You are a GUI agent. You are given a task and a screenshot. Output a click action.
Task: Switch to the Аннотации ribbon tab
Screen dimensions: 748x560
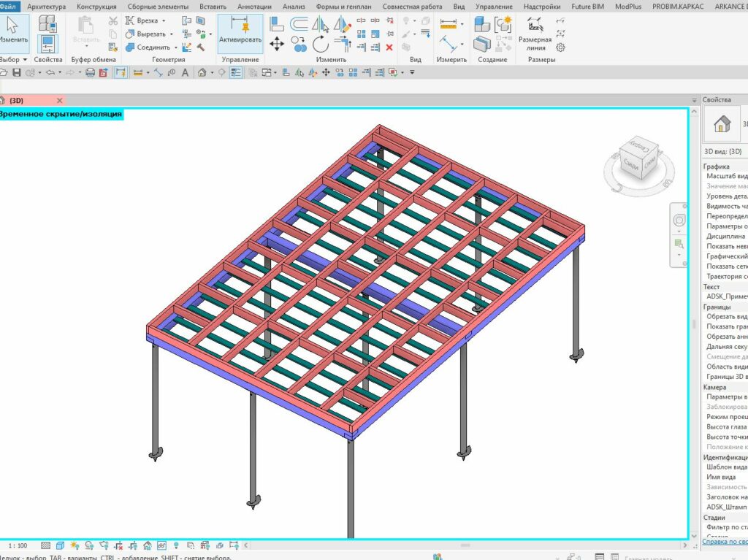pos(254,7)
